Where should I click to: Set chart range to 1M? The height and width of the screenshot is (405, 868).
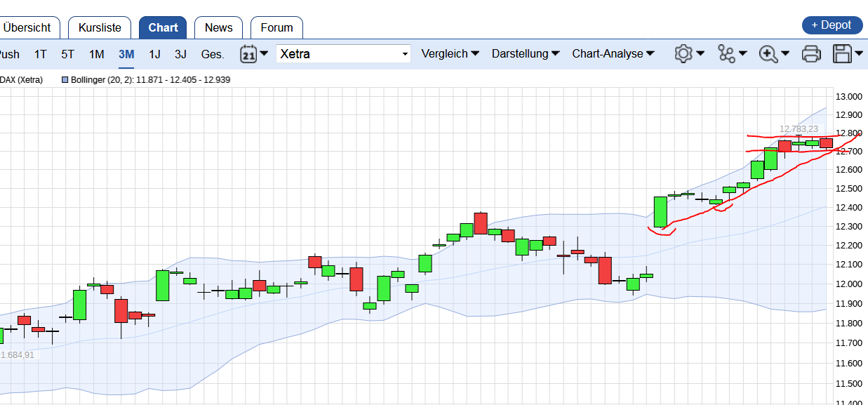pos(96,54)
